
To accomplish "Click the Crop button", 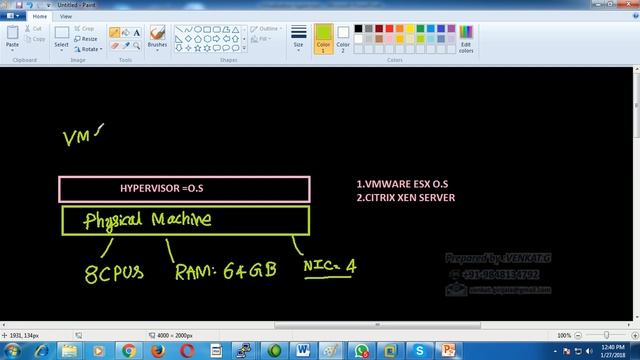I will [84, 29].
